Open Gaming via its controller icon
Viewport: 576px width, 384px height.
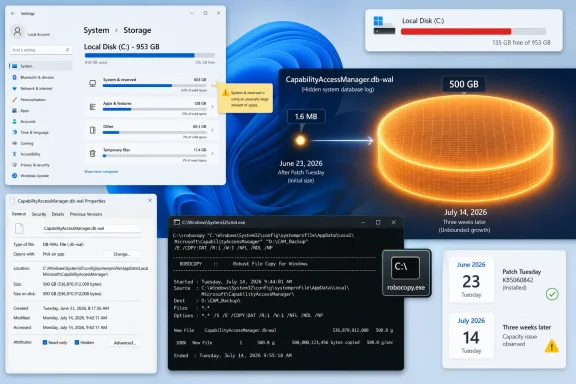15,143
